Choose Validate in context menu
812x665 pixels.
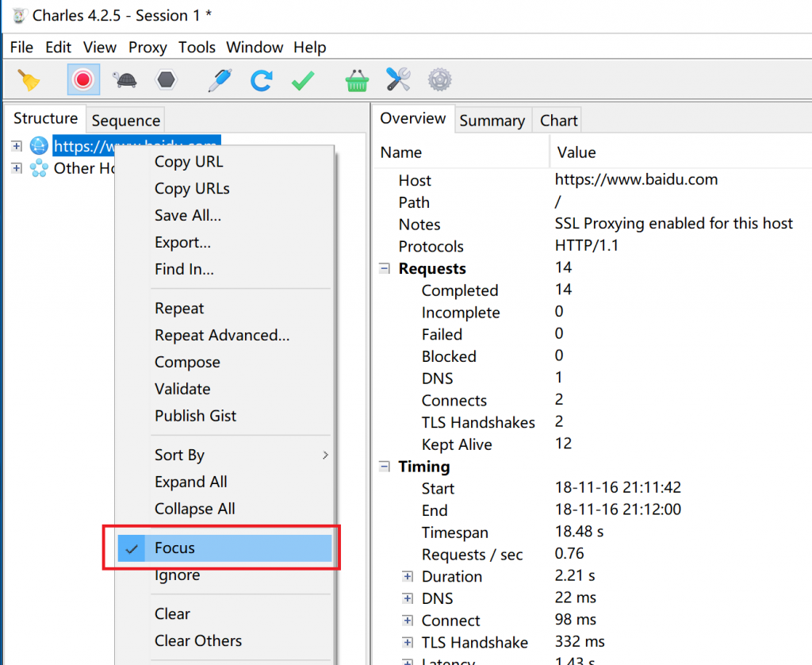coord(224,390)
